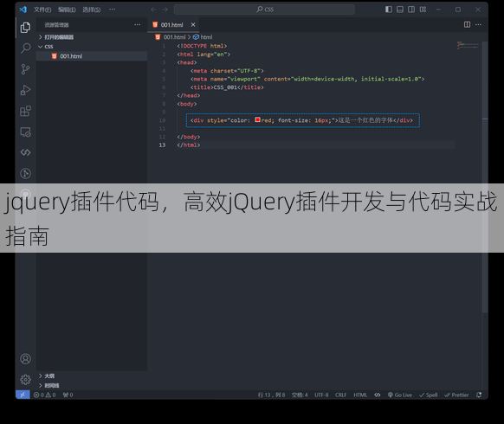Close the 001.html editor tab

193,25
